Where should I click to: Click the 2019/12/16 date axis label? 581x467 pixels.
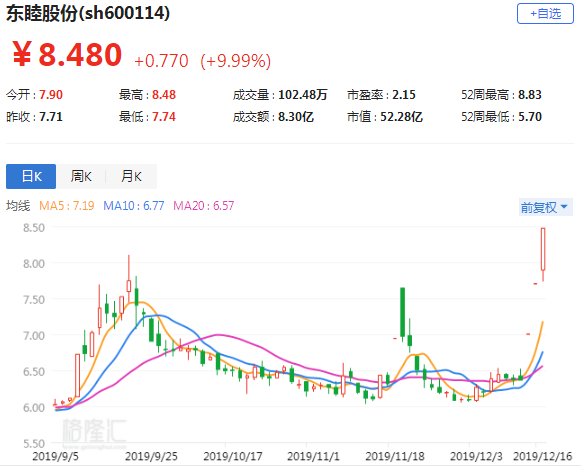coord(542,456)
